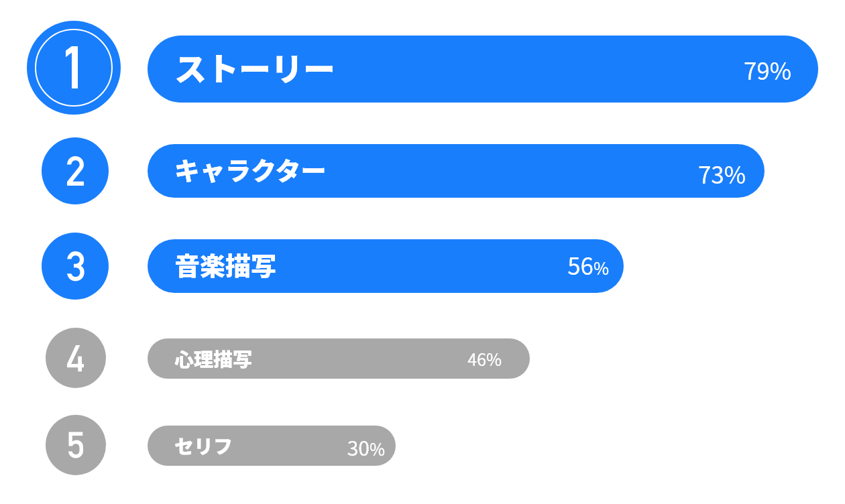Click the ストーリー label text
This screenshot has width=845, height=504.
pyautogui.click(x=255, y=69)
